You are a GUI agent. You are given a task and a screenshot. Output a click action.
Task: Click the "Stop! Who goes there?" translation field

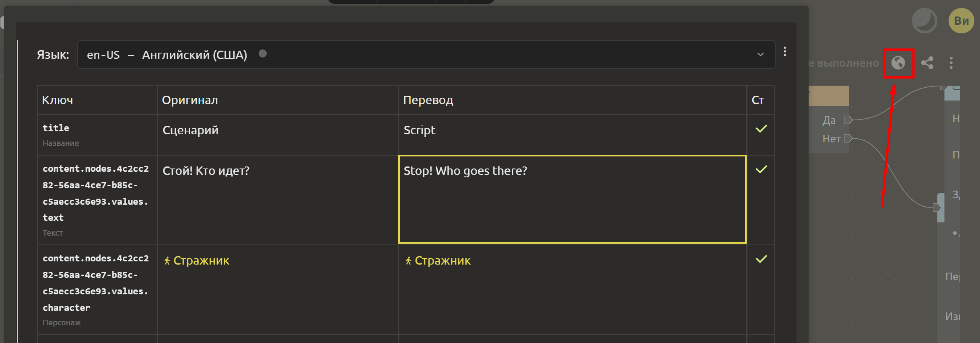572,199
